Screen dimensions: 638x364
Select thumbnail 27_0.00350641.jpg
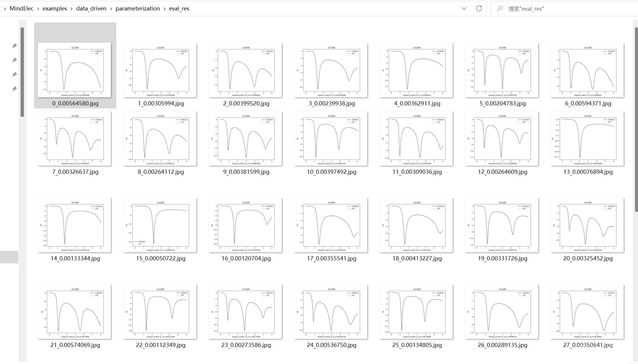(587, 311)
